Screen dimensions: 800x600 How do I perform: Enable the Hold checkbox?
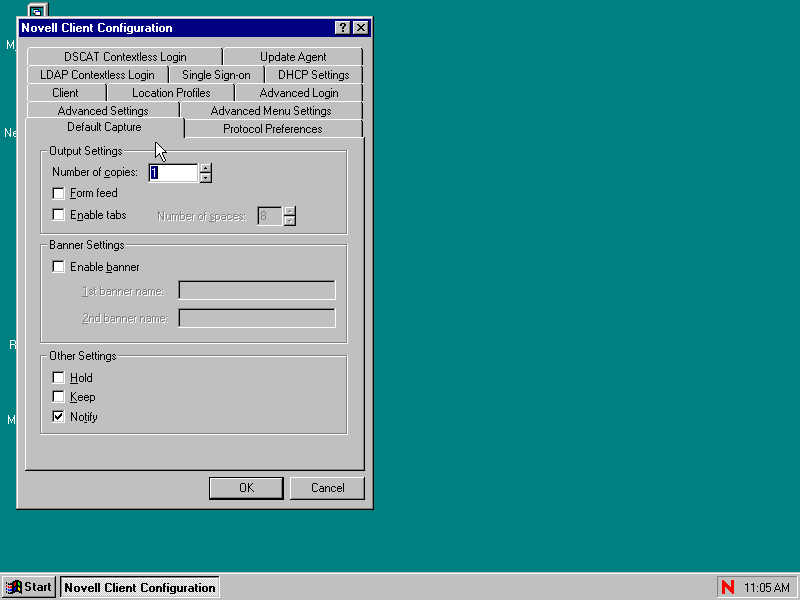click(59, 378)
